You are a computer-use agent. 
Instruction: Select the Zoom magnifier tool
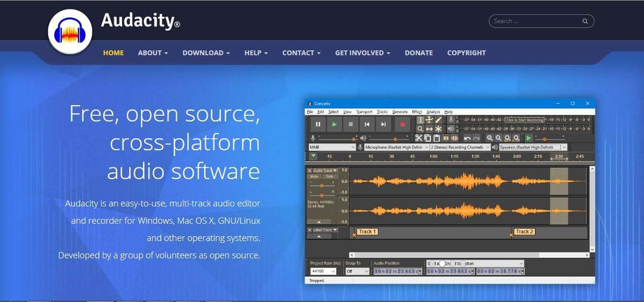420,129
